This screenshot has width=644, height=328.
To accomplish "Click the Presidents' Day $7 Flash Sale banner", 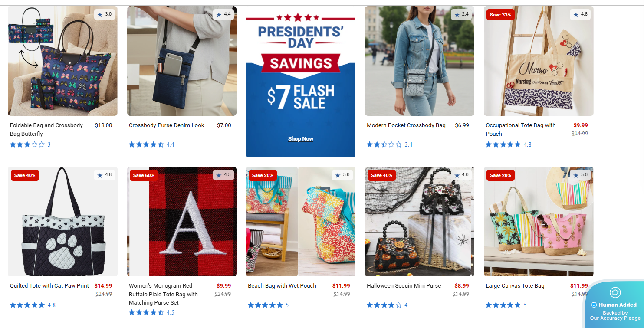I will click(x=301, y=82).
